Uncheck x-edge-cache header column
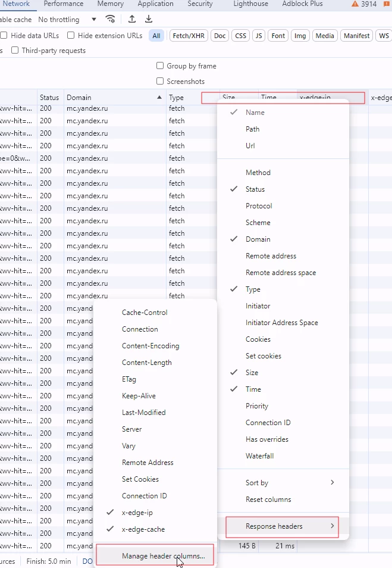Viewport: 392px width, 568px height. [155, 529]
